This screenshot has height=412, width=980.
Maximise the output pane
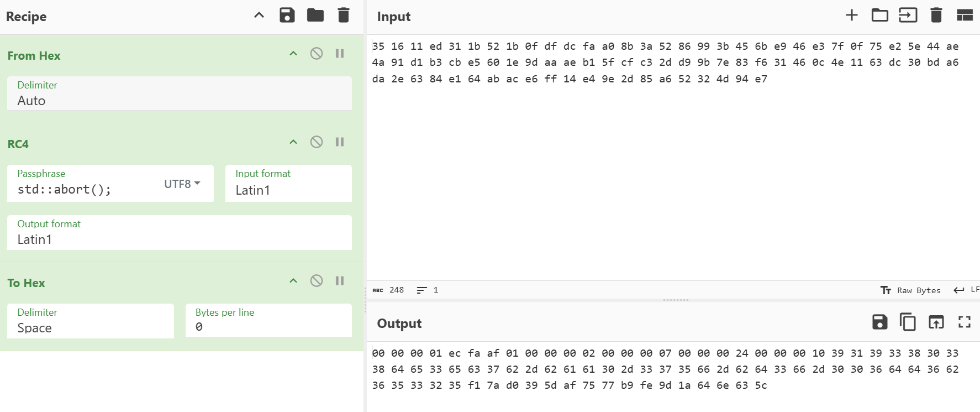coord(964,322)
